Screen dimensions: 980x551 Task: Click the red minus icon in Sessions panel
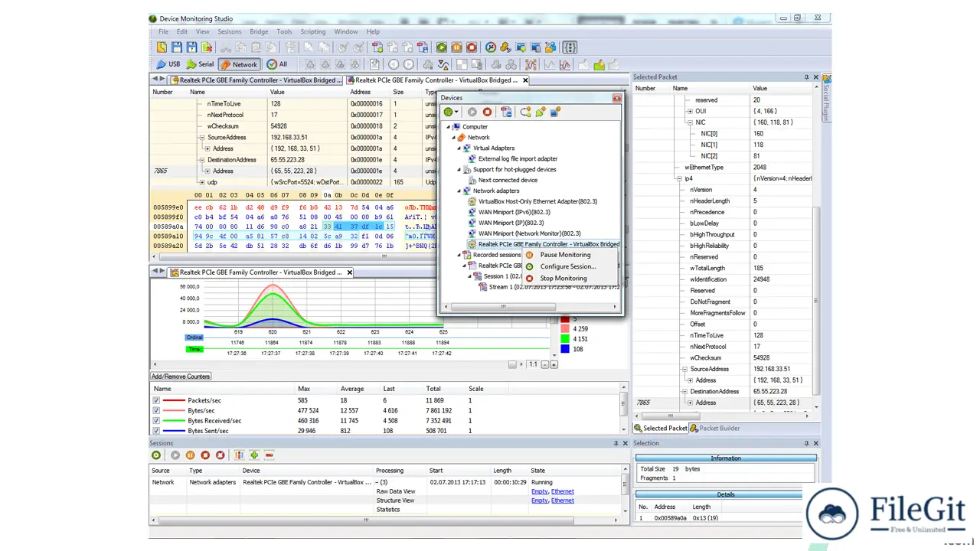pyautogui.click(x=269, y=455)
